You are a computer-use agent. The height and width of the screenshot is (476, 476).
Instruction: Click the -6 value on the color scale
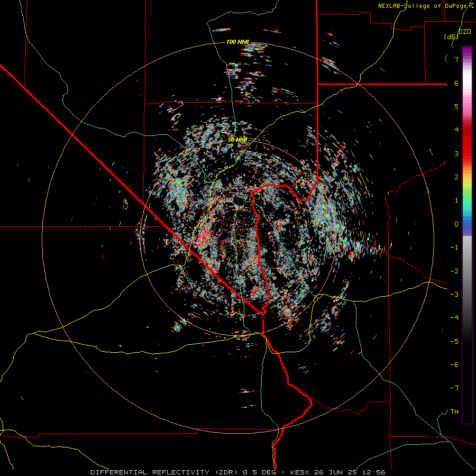coord(454,365)
